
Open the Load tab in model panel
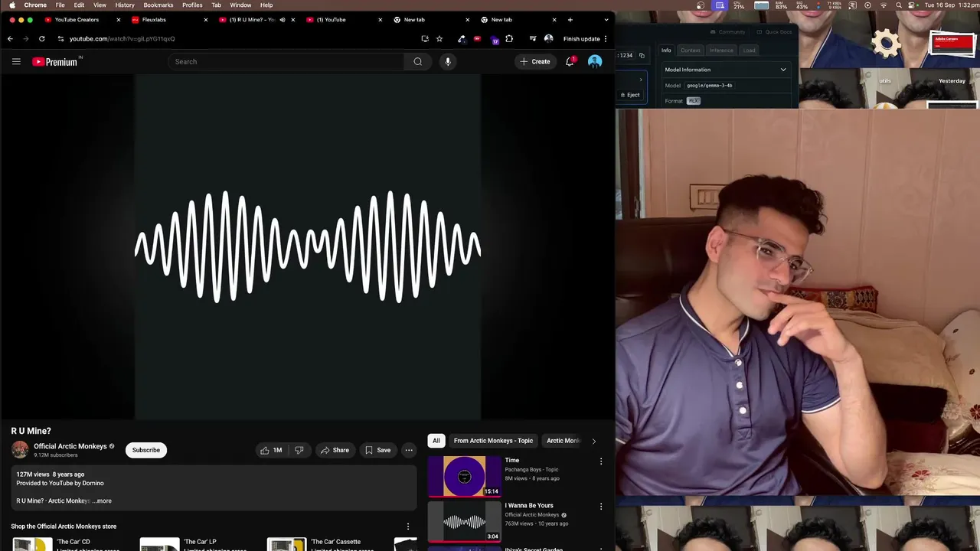coord(749,51)
